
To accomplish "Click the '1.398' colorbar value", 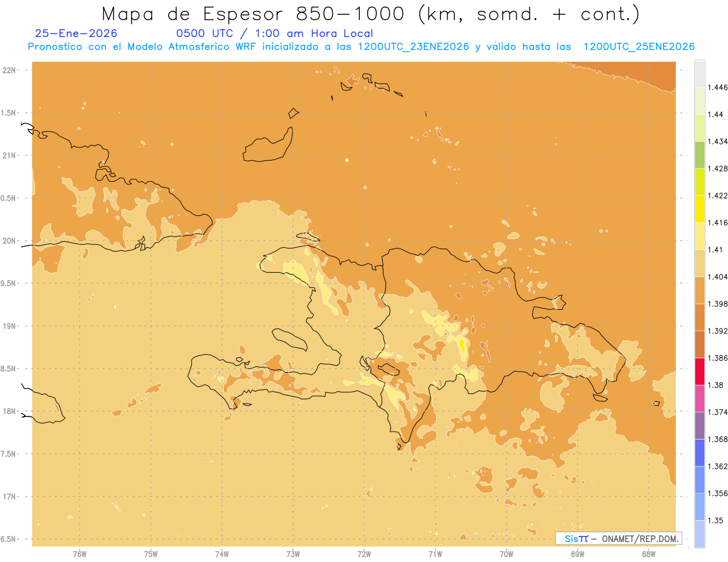I will pyautogui.click(x=718, y=304).
